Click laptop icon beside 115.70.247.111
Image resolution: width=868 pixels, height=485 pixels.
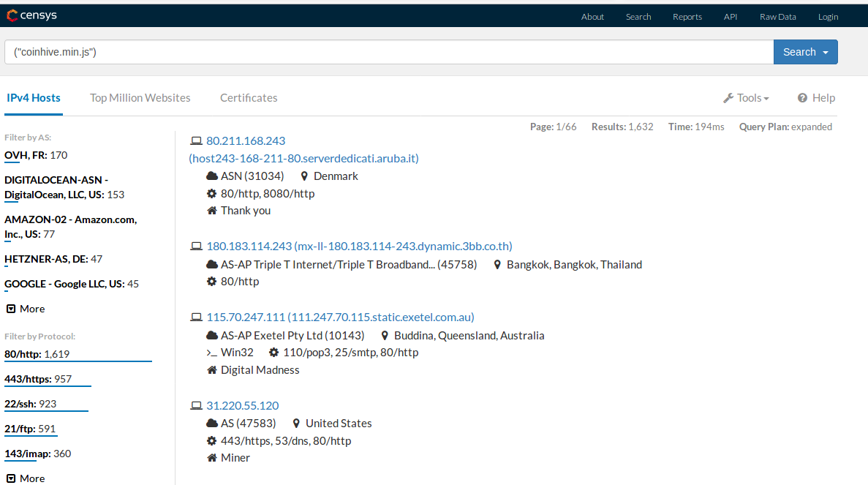(x=196, y=317)
